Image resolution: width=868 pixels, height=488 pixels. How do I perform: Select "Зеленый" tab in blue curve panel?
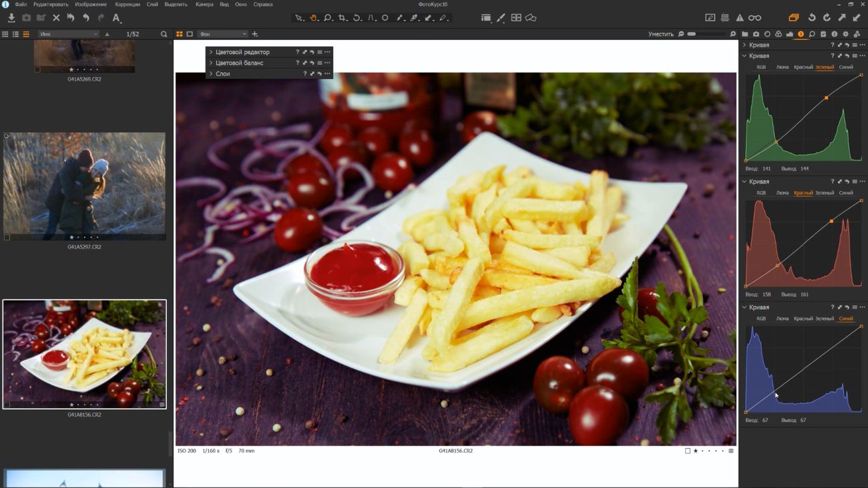[x=825, y=318]
